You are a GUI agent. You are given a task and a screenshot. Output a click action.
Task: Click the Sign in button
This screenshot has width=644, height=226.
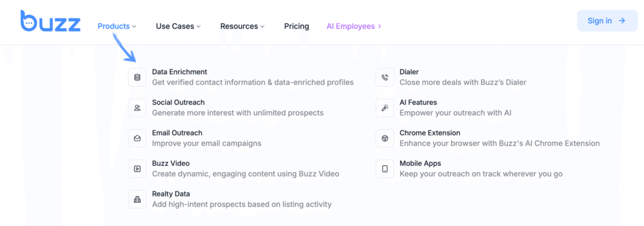click(x=607, y=21)
